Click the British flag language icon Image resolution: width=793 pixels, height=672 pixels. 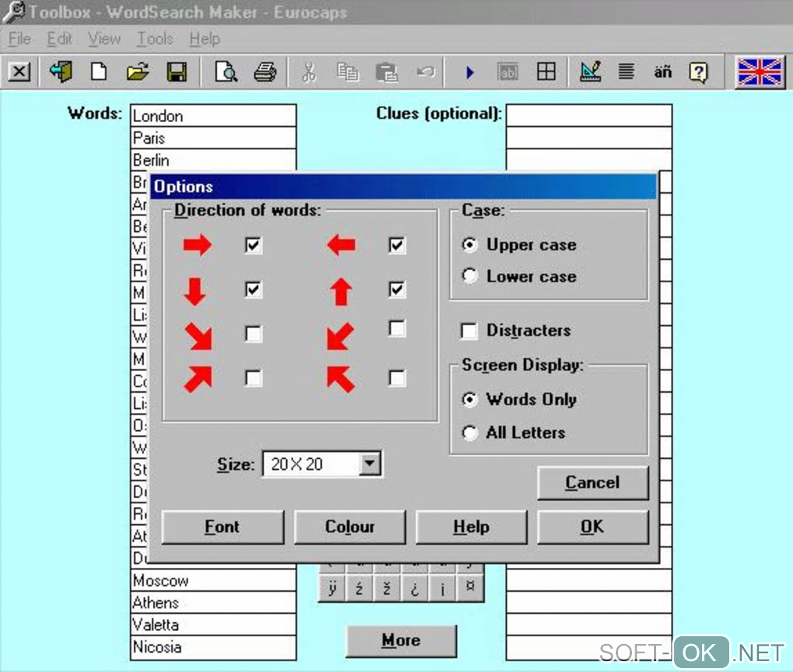(x=760, y=72)
